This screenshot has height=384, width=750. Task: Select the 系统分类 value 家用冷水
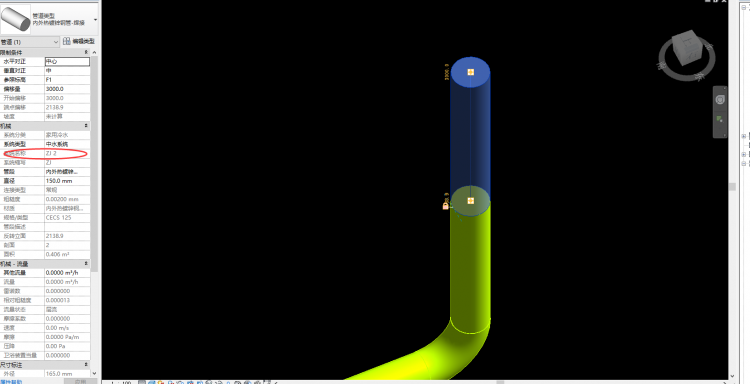[67, 135]
